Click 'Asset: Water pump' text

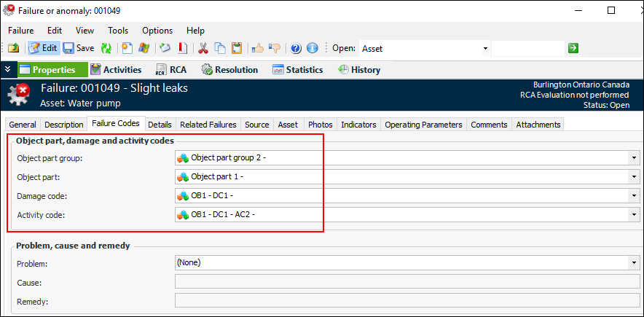80,103
